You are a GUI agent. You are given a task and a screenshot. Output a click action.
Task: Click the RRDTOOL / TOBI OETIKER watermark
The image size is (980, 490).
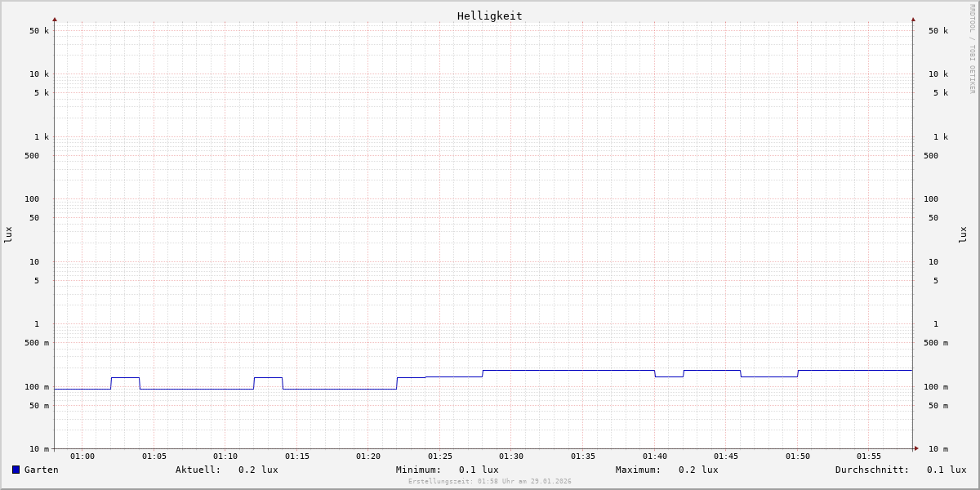[x=972, y=49]
